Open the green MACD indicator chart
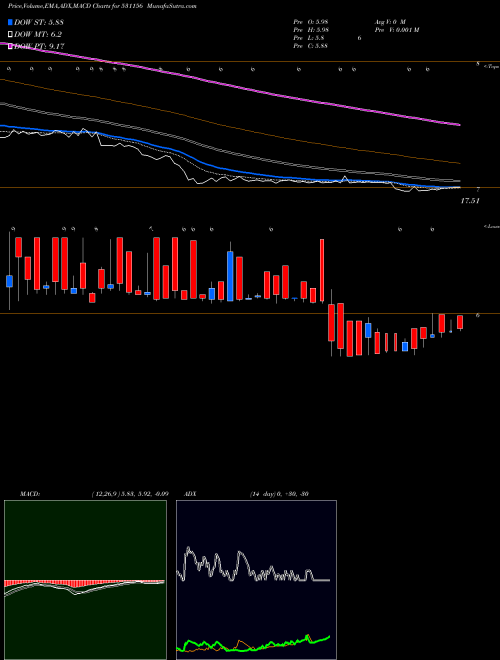This screenshot has height=660, width=500. point(85,580)
